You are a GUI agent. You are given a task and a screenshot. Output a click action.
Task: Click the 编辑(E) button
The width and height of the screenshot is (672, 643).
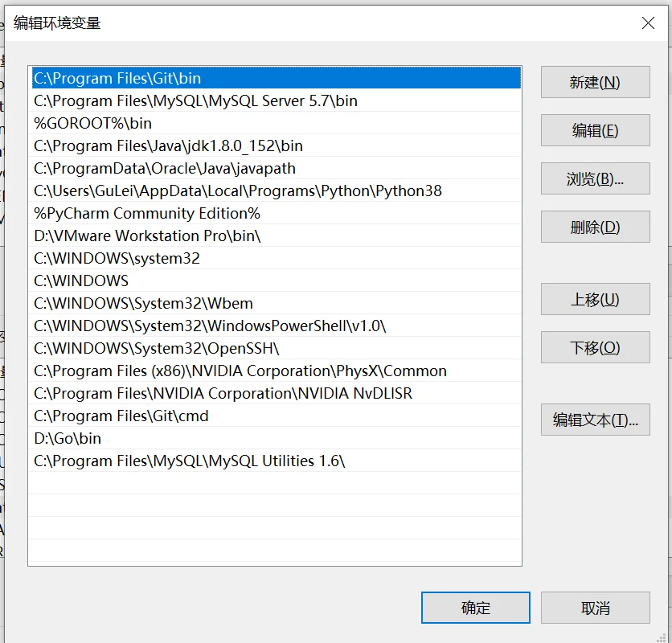[x=596, y=130]
